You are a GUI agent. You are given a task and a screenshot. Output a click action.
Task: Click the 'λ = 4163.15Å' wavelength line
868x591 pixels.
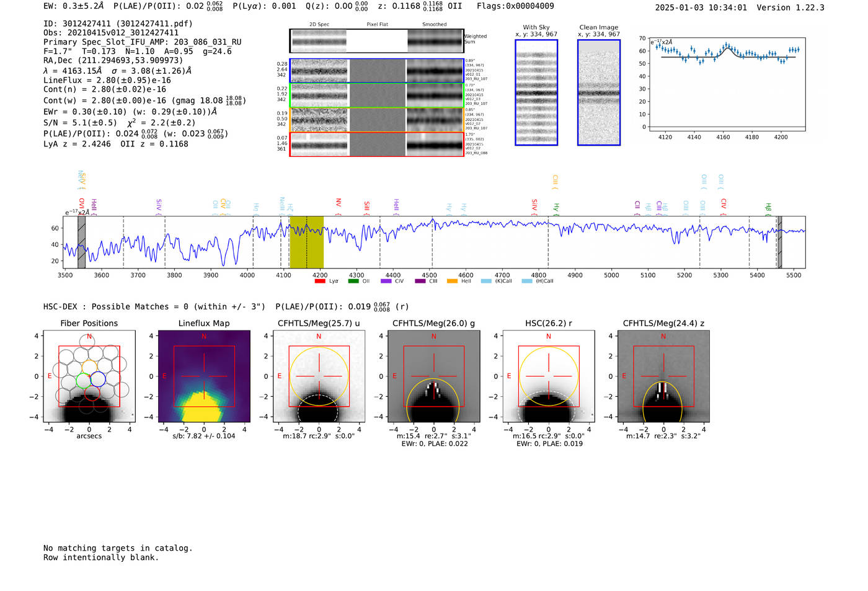coord(73,71)
